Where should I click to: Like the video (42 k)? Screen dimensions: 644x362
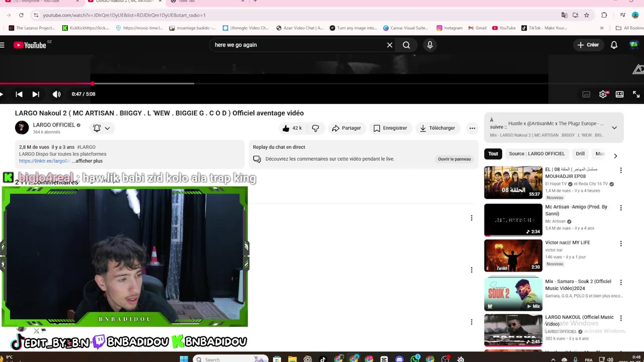coord(292,128)
